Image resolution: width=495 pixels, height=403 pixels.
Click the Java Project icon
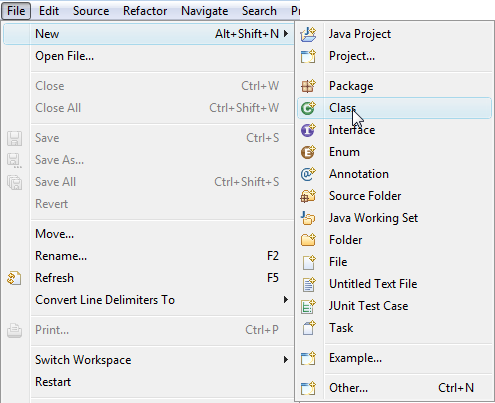click(x=308, y=34)
